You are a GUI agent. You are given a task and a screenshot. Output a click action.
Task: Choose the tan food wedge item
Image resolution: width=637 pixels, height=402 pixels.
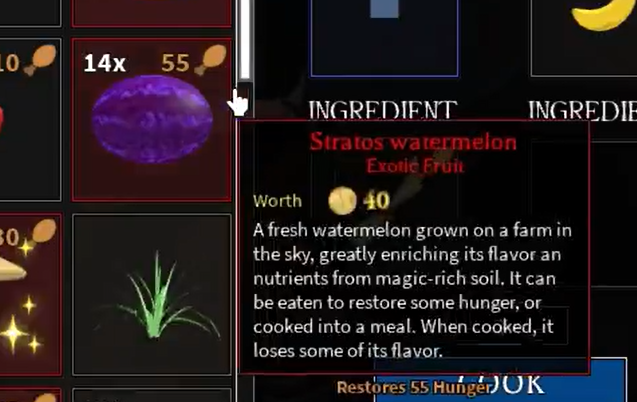click(x=11, y=269)
